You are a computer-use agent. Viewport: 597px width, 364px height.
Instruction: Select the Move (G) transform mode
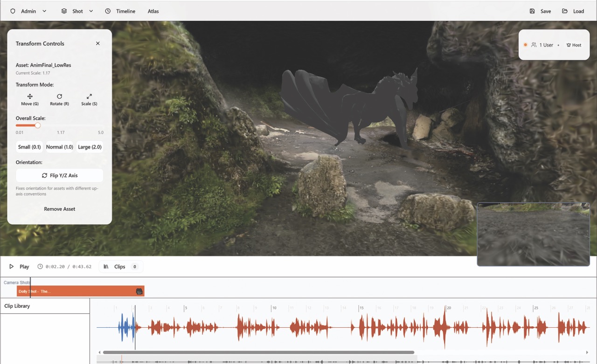(30, 99)
